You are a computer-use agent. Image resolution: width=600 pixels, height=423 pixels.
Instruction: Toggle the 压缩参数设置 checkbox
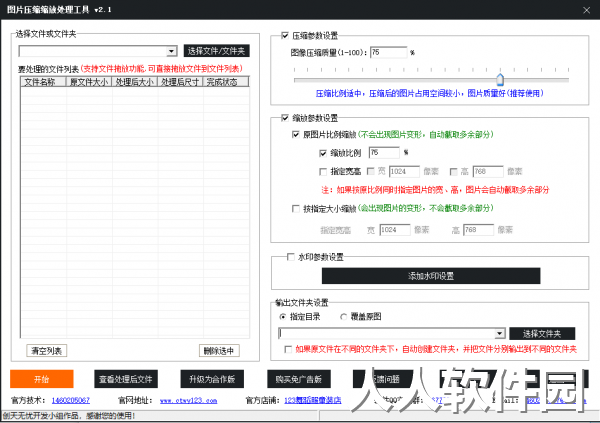pyautogui.click(x=285, y=36)
